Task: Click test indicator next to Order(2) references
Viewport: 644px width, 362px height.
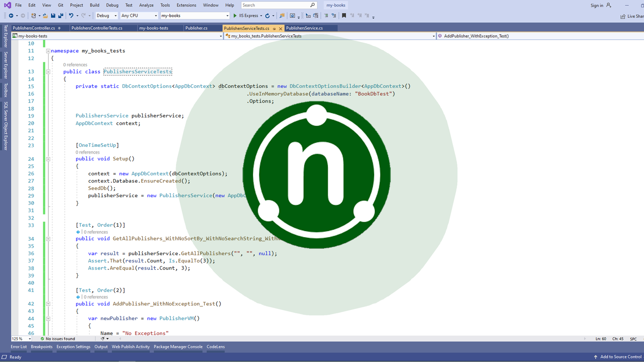Action: [78, 297]
